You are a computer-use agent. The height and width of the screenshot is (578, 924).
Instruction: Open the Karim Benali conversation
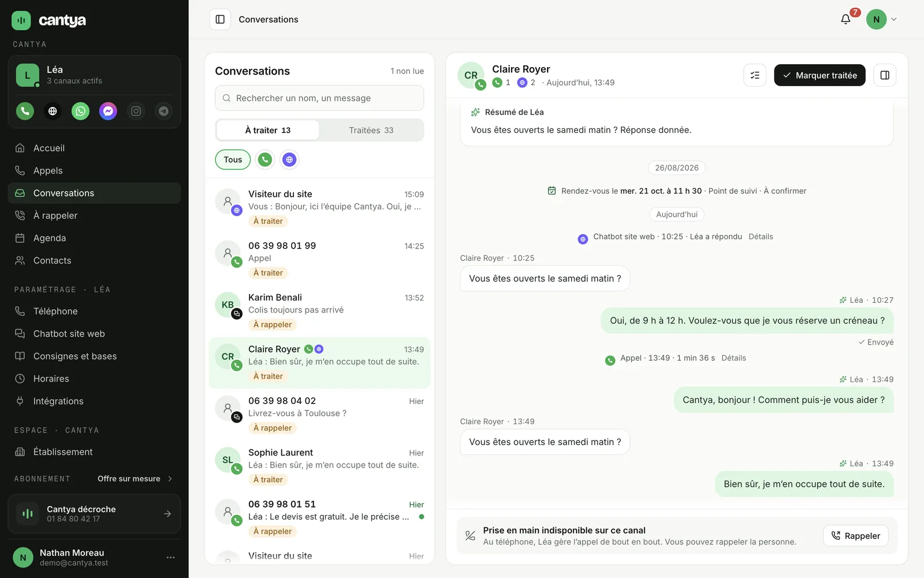pos(319,311)
